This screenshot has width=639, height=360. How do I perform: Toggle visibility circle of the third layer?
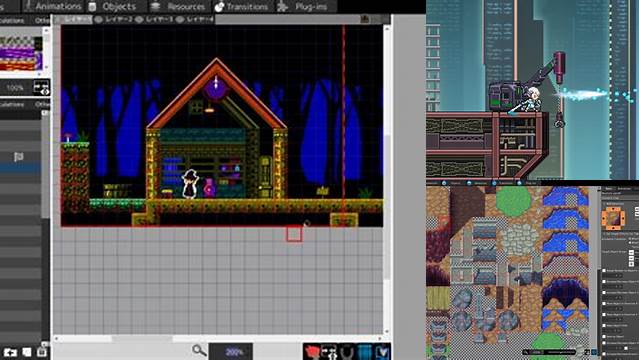[x=139, y=20]
